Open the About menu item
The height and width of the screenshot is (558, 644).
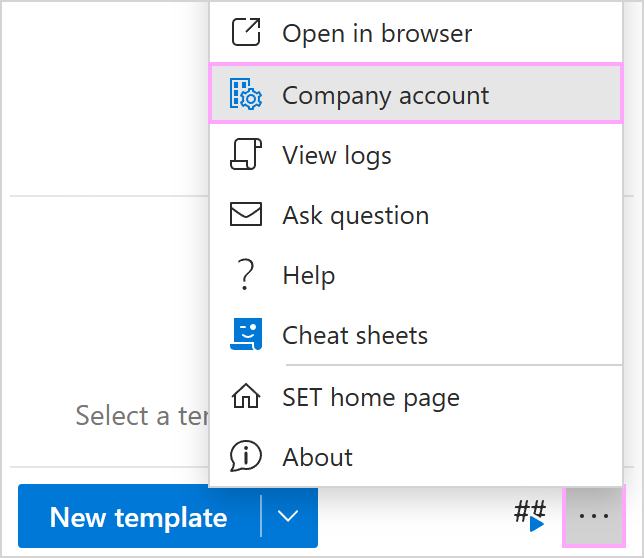click(x=416, y=456)
